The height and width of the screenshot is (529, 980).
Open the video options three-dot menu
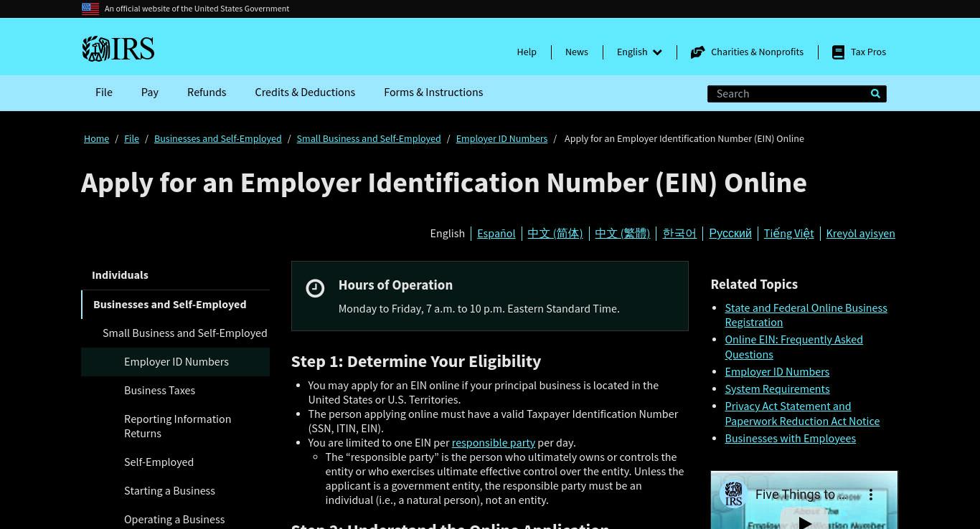tap(871, 495)
